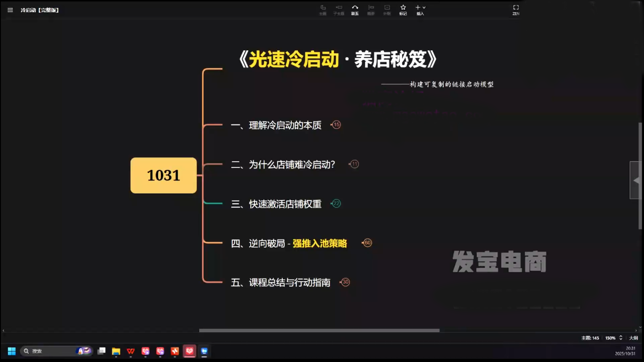Toggle the branch badge 15 on 理解冷启动的本质

[336, 125]
